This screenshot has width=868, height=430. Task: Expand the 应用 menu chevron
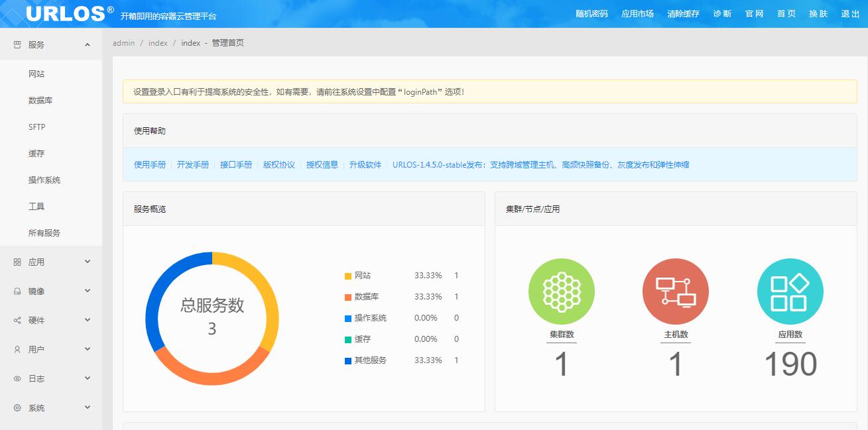(x=88, y=262)
